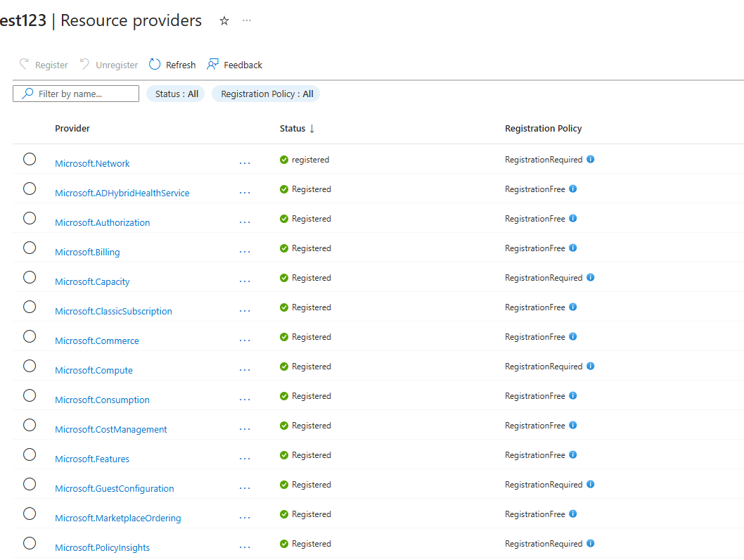
Task: Click the info icon in Microsoft.GuestConfiguration row
Action: pyautogui.click(x=590, y=484)
